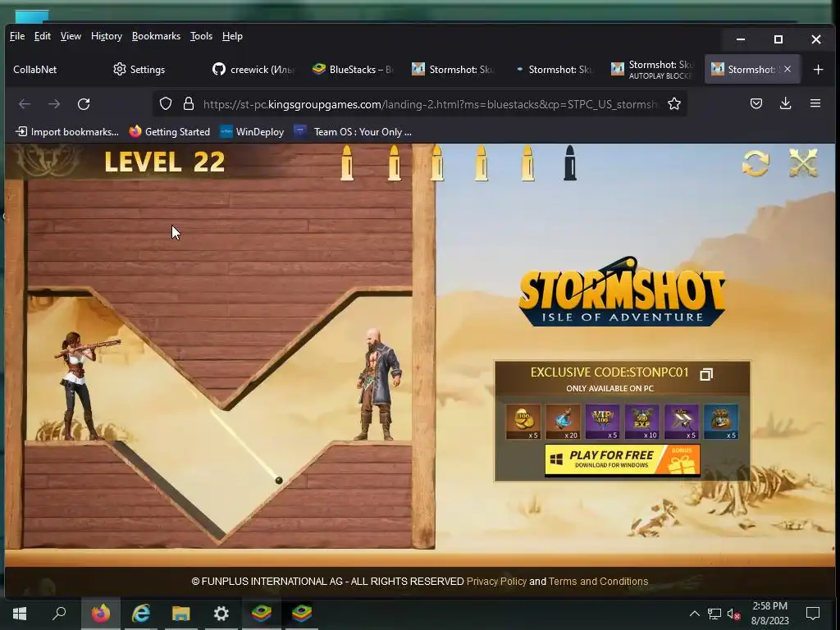The width and height of the screenshot is (840, 630).
Task: Click the treasure bag x5 reward icon
Action: (x=721, y=422)
